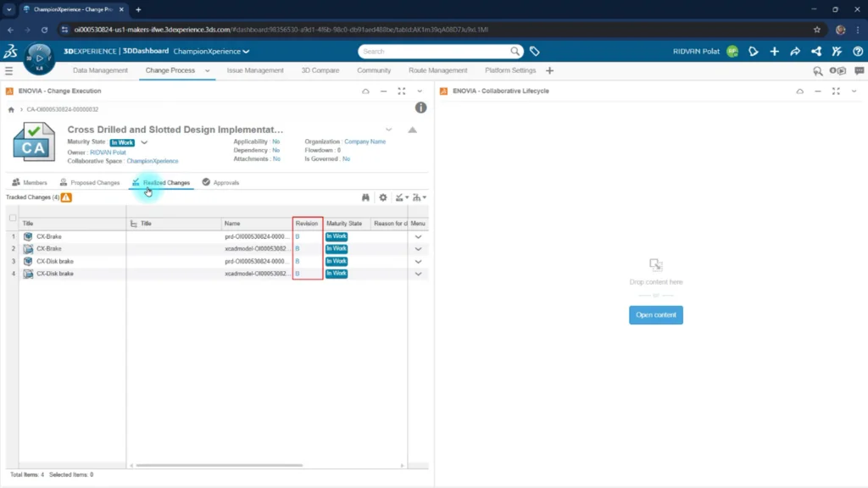Click the tracked changes warning icon

click(x=66, y=197)
